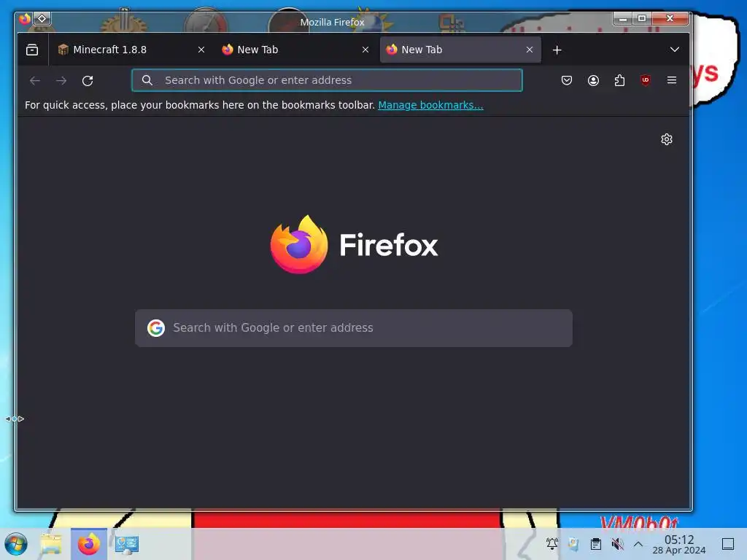Maximize the Mozilla Firefox window
This screenshot has height=560, width=747.
pyautogui.click(x=642, y=18)
